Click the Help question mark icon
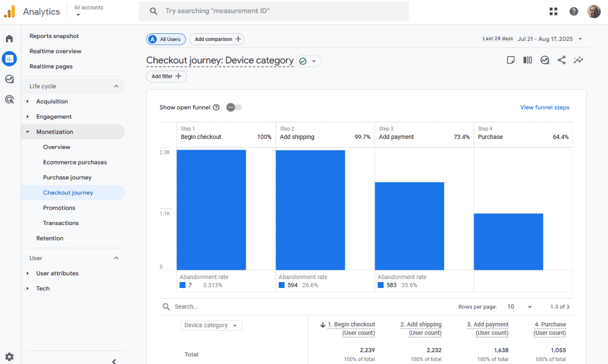This screenshot has width=608, height=364. tap(574, 11)
